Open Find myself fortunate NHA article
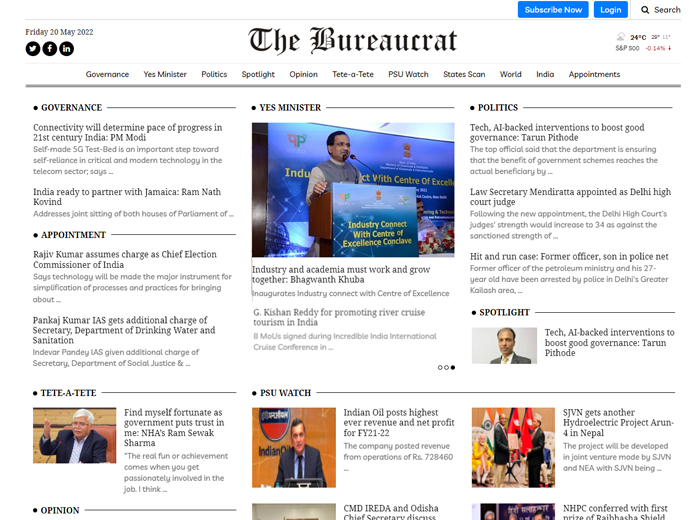Viewport: 700px width, 520px height. tap(174, 428)
